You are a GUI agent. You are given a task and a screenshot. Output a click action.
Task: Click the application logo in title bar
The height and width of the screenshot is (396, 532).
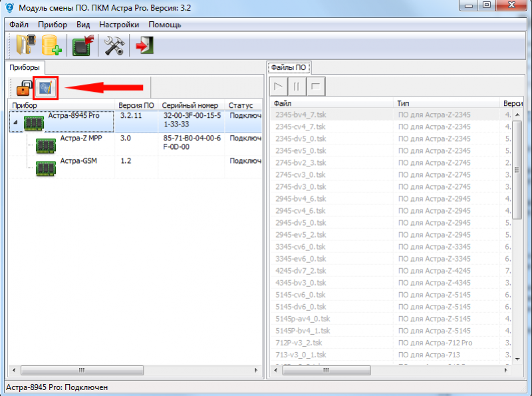coord(10,7)
